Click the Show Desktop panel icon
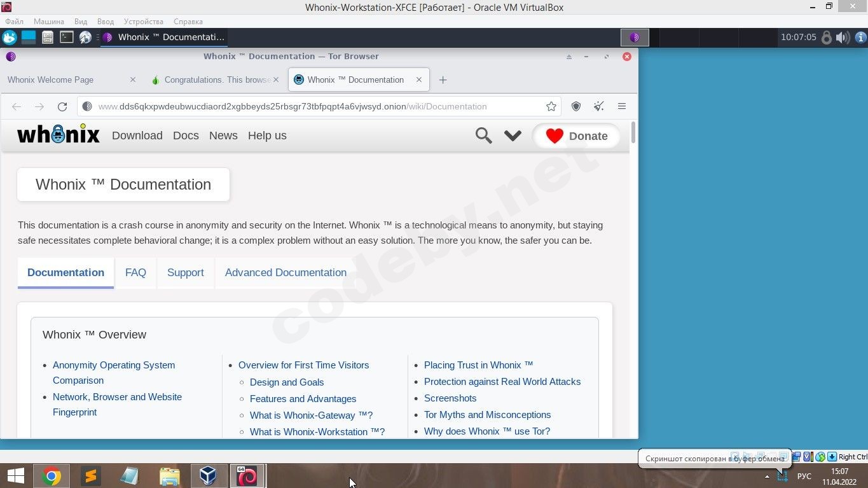Viewport: 868px width, 488px height. 29,37
